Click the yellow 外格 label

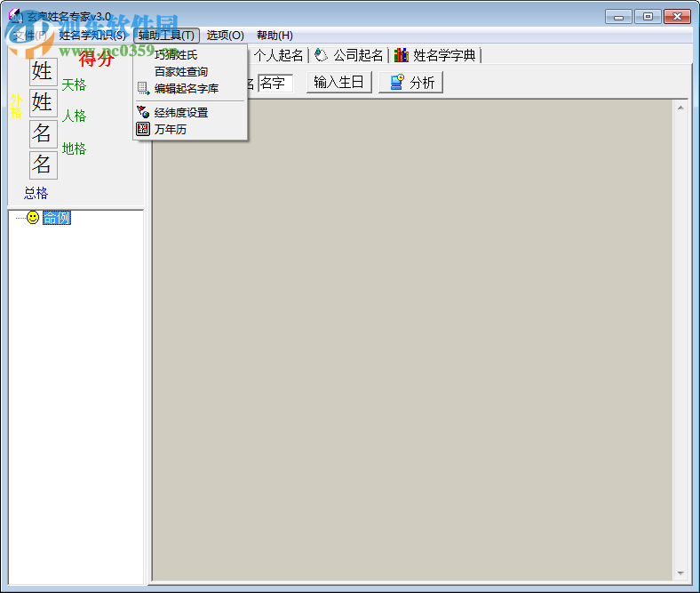click(x=17, y=106)
